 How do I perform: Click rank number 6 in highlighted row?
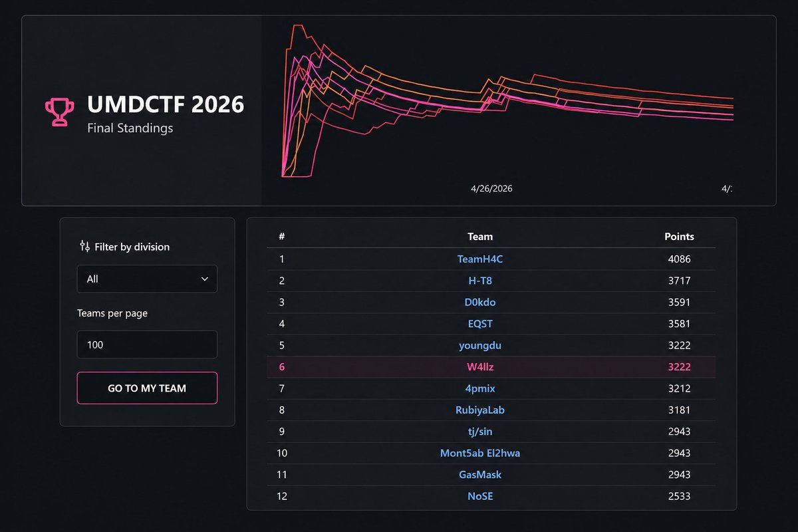point(282,366)
